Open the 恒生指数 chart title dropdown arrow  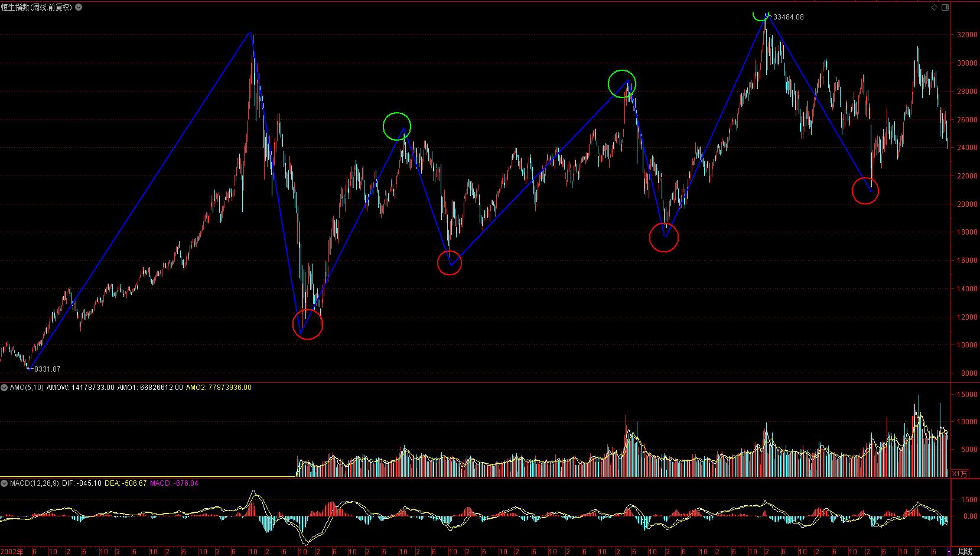pos(80,7)
